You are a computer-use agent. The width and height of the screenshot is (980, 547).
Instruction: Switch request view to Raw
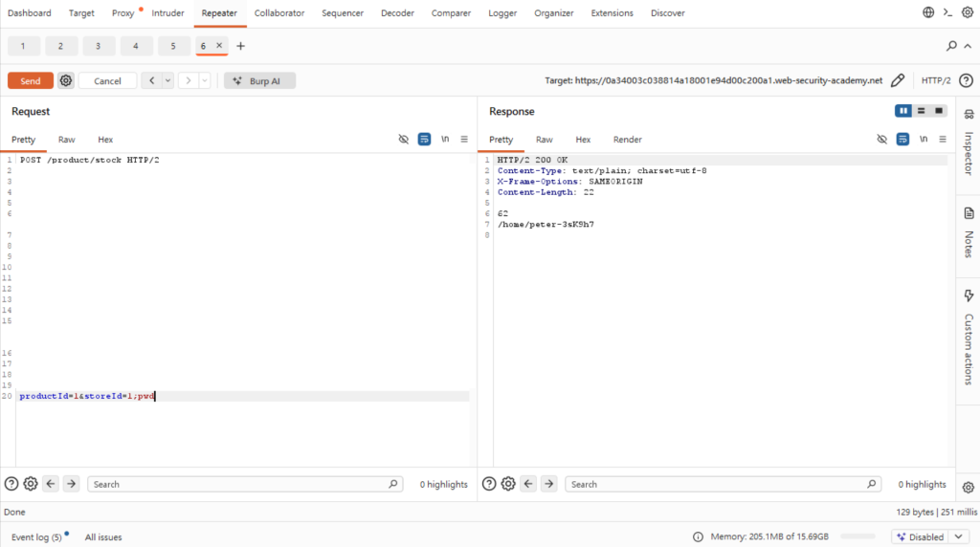click(x=66, y=140)
